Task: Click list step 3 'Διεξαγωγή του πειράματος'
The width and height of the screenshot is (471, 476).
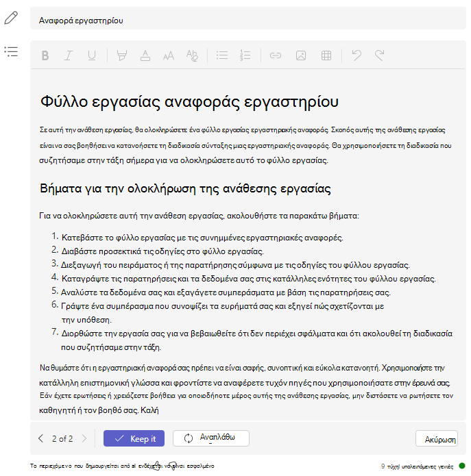Action: (x=235, y=265)
